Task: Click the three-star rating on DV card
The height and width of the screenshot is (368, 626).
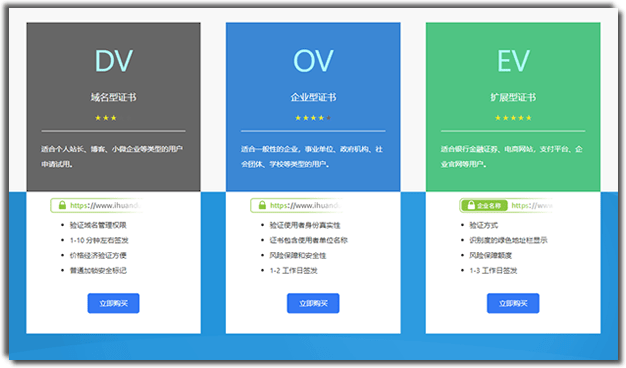Action: tap(106, 118)
